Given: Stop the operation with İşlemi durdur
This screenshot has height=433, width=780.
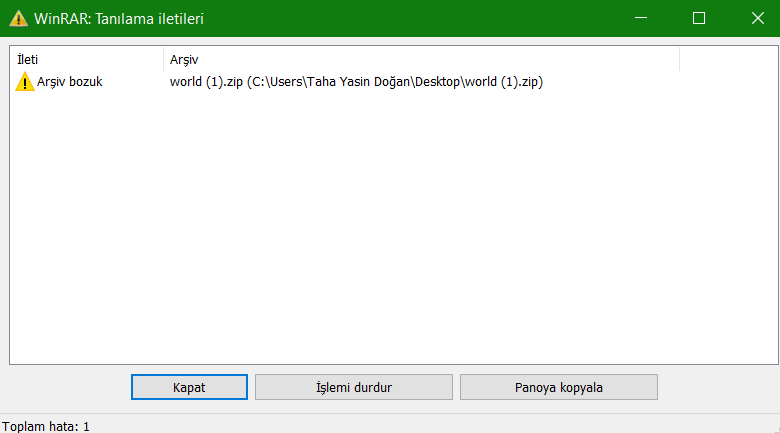Looking at the screenshot, I should [354, 387].
